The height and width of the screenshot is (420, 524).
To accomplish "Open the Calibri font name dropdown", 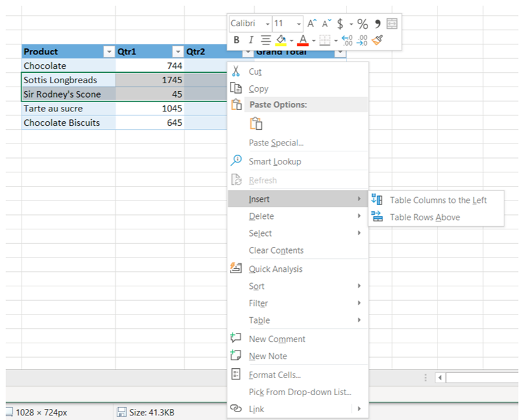I will coord(267,24).
